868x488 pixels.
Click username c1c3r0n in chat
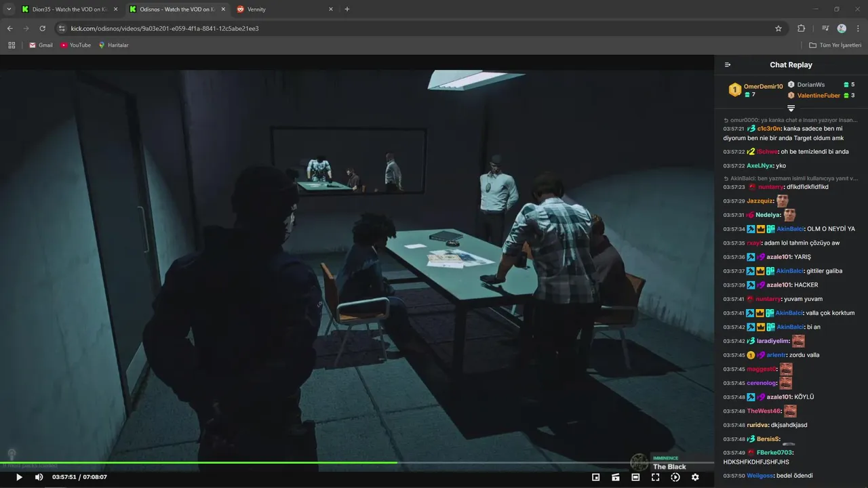pyautogui.click(x=770, y=129)
